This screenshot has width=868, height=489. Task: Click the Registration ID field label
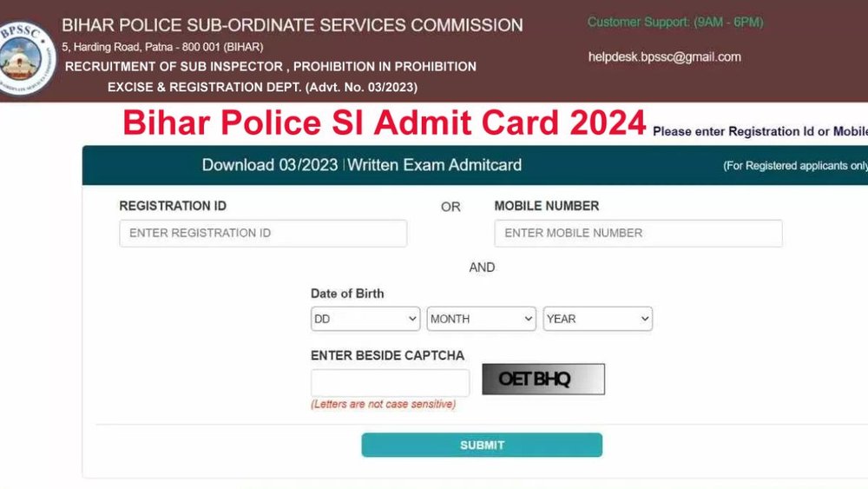pyautogui.click(x=173, y=206)
